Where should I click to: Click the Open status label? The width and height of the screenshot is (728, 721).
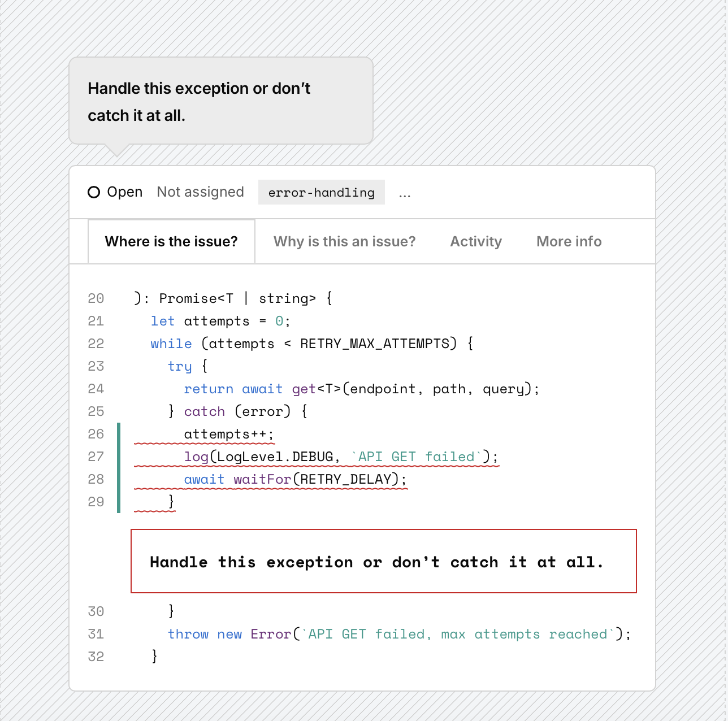(x=125, y=192)
